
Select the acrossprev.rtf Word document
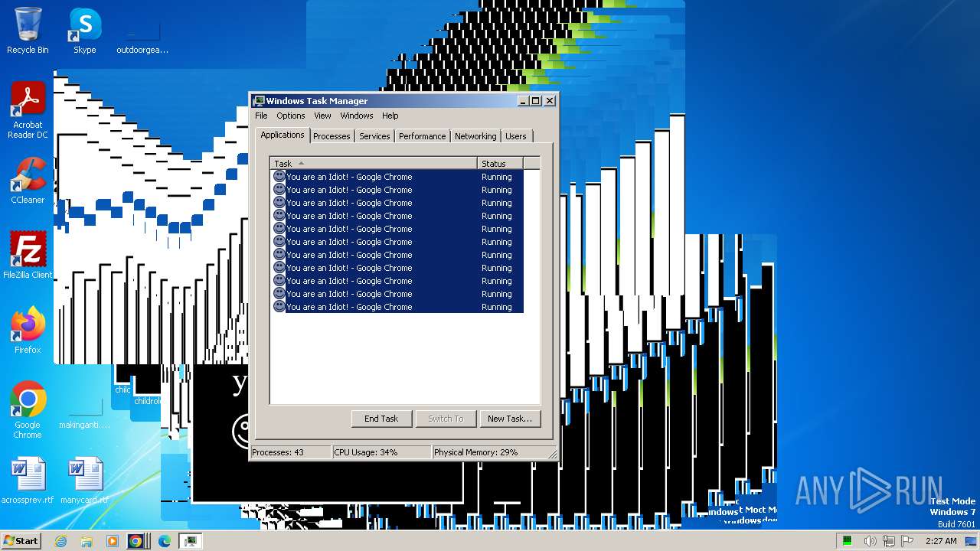point(28,481)
